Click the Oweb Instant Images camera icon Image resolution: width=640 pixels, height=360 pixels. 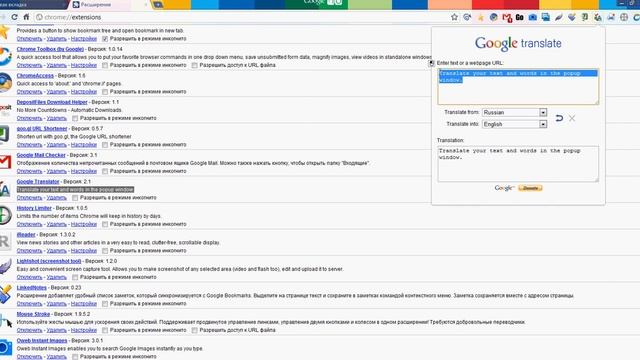tap(5, 348)
